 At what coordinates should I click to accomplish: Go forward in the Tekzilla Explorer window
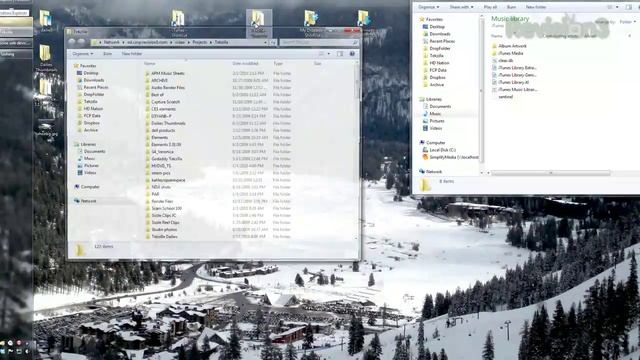[x=81, y=42]
